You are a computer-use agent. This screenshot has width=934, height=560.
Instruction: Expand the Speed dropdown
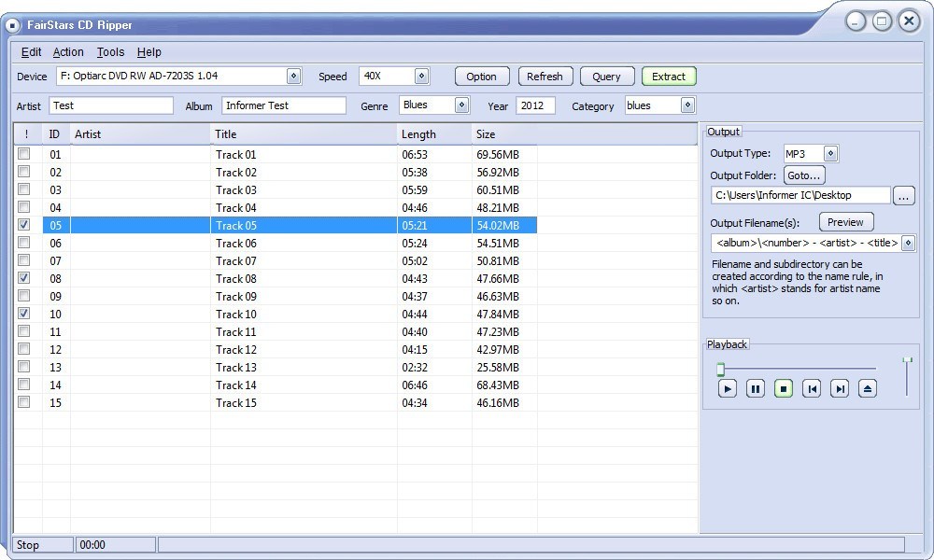(x=422, y=77)
